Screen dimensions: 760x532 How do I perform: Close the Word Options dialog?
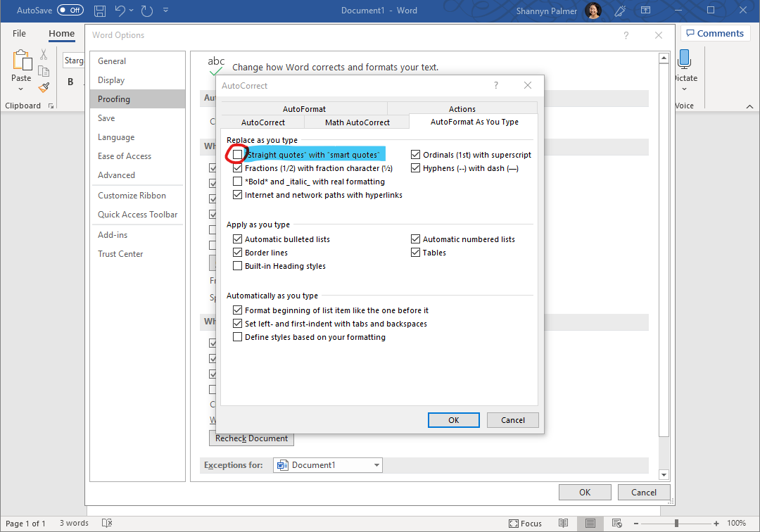(x=659, y=35)
